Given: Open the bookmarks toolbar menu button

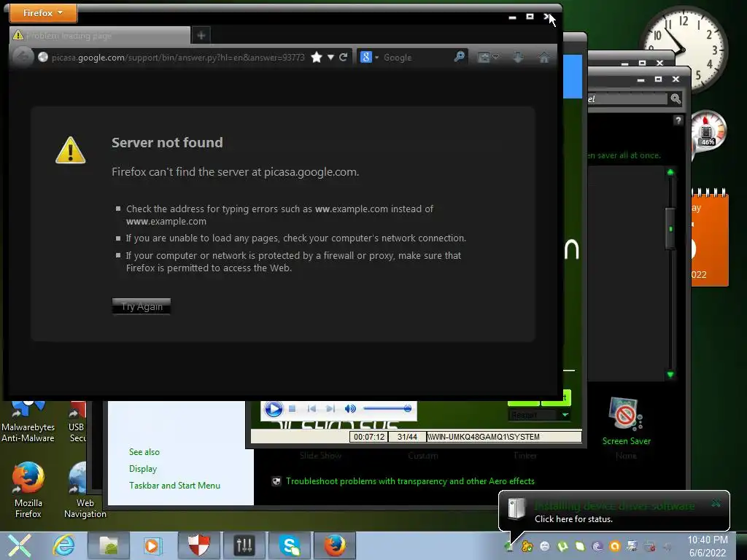Looking at the screenshot, I should (488, 57).
